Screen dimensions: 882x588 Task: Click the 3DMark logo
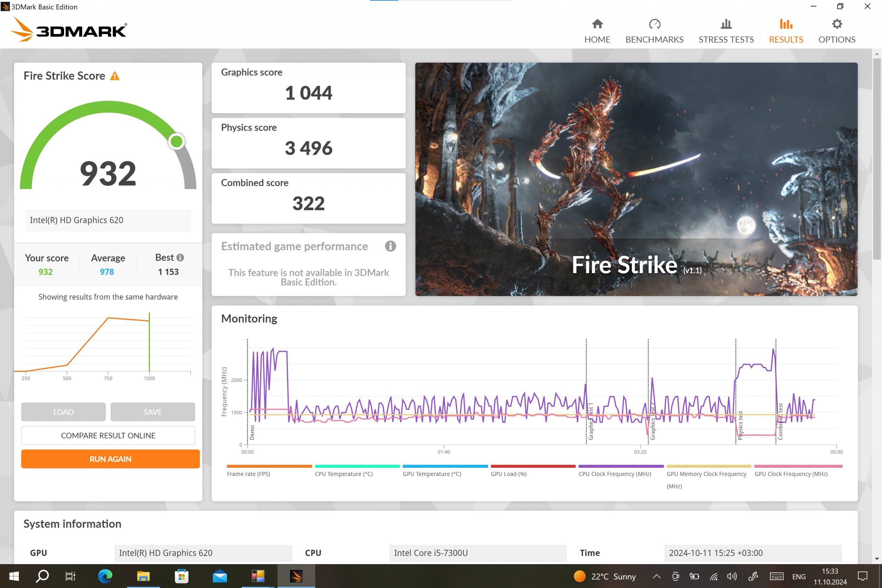point(69,30)
